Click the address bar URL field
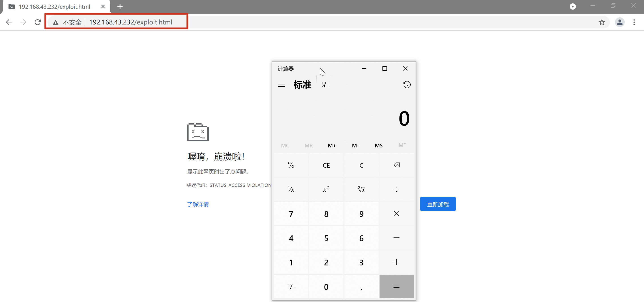The image size is (644, 302). (x=131, y=22)
